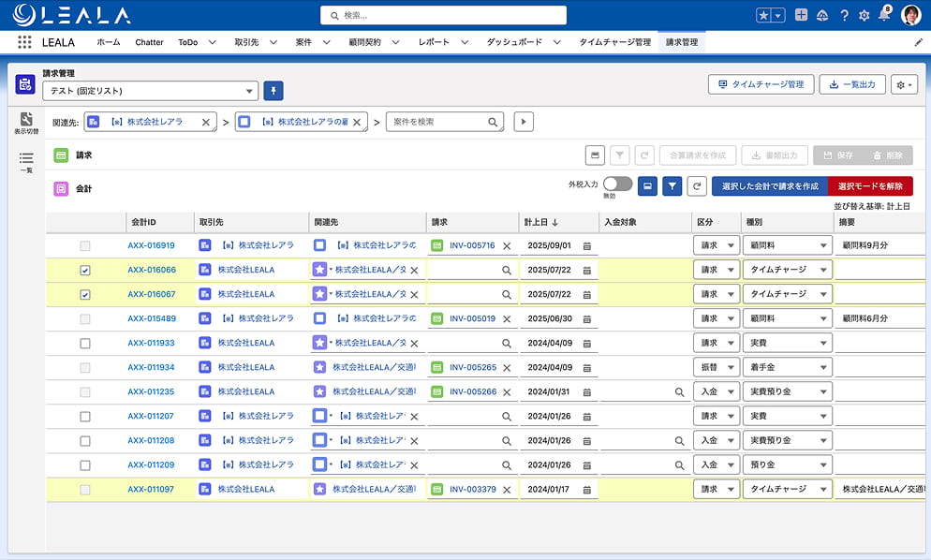This screenshot has width=931, height=560.
Task: Check the AXX-011208 row checkbox
Action: coord(85,441)
